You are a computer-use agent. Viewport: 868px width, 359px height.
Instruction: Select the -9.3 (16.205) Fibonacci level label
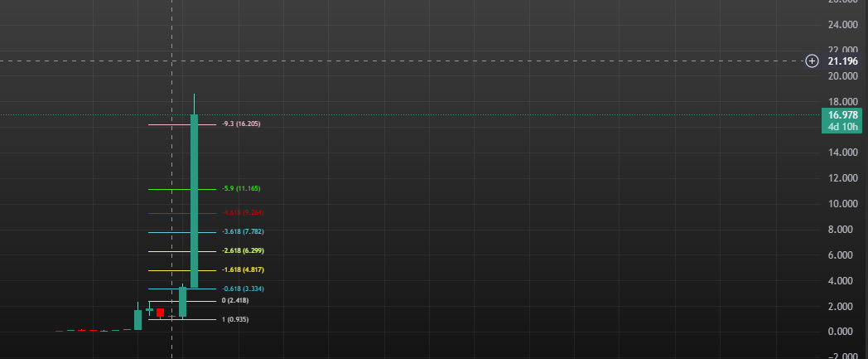pos(241,124)
